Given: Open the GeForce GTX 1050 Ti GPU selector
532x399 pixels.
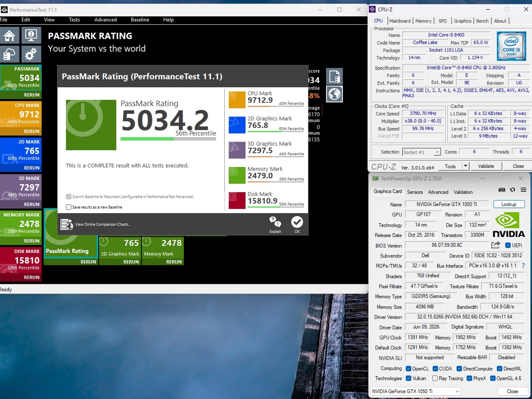Looking at the screenshot, I should 416,391.
